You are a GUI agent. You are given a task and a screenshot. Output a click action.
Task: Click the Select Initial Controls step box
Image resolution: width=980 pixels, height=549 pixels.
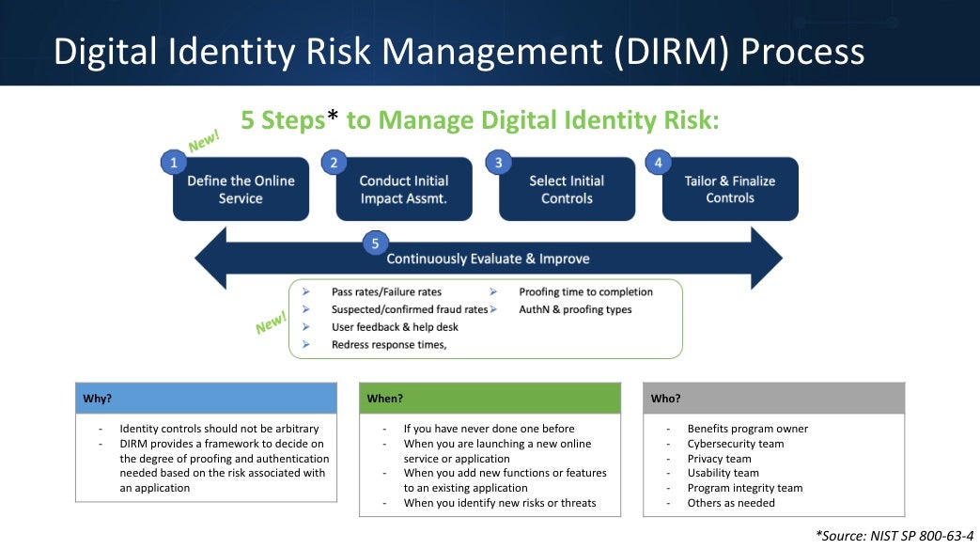(567, 190)
